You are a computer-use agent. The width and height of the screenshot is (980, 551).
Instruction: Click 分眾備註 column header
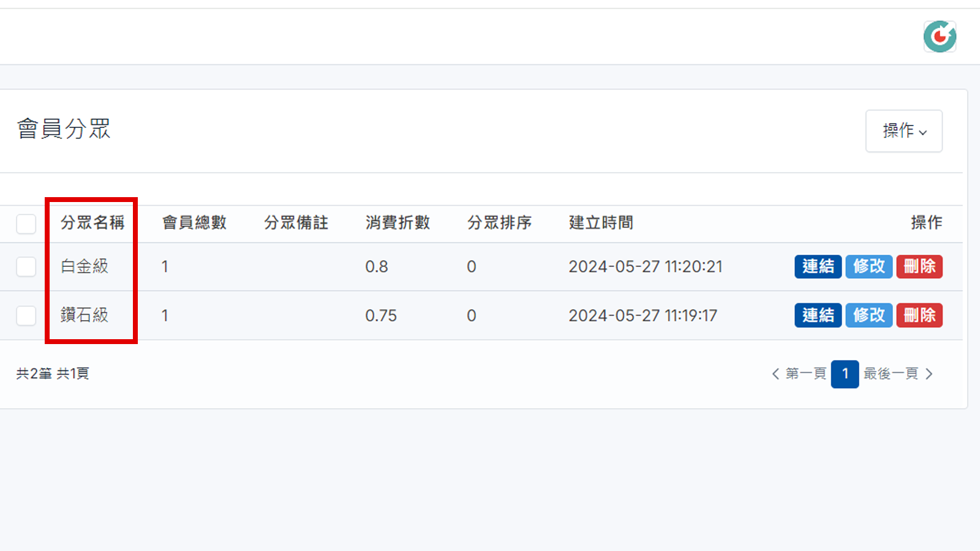tap(296, 223)
